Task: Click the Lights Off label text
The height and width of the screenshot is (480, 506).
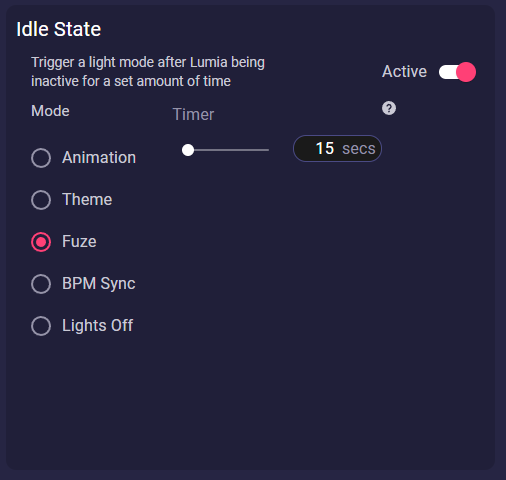Action: click(x=98, y=325)
